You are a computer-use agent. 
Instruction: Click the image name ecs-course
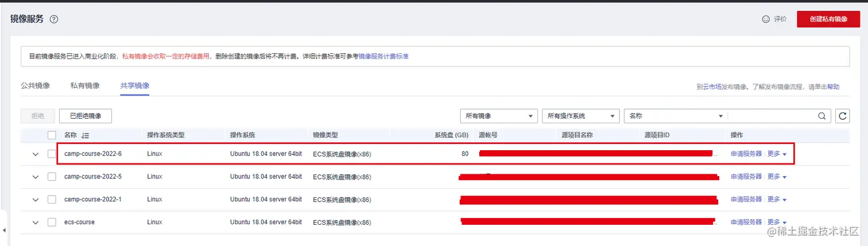79,222
